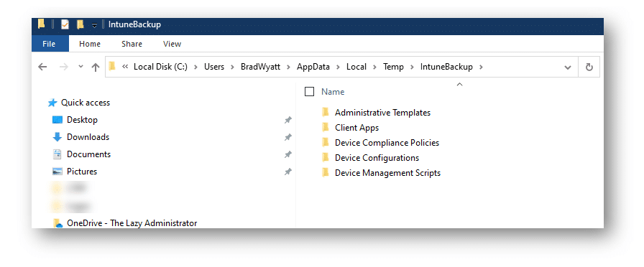Click Client Apps folder icon

point(326,127)
